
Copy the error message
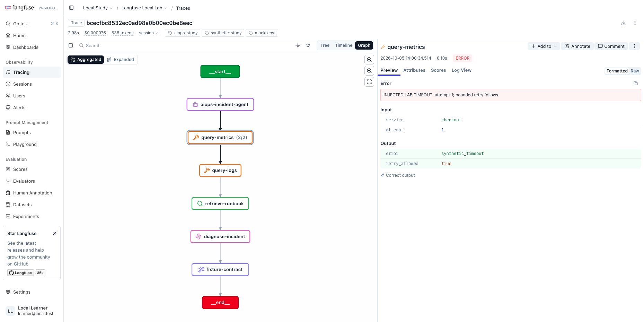pyautogui.click(x=635, y=83)
